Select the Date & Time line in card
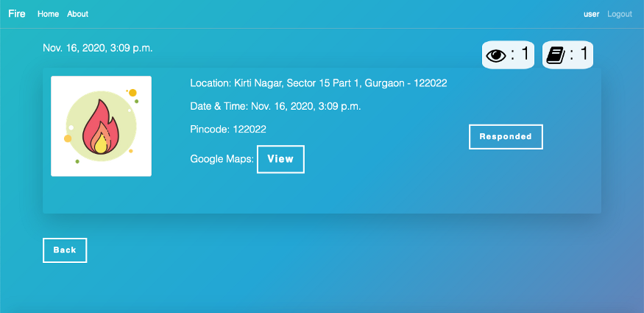This screenshot has height=313, width=644. (275, 106)
